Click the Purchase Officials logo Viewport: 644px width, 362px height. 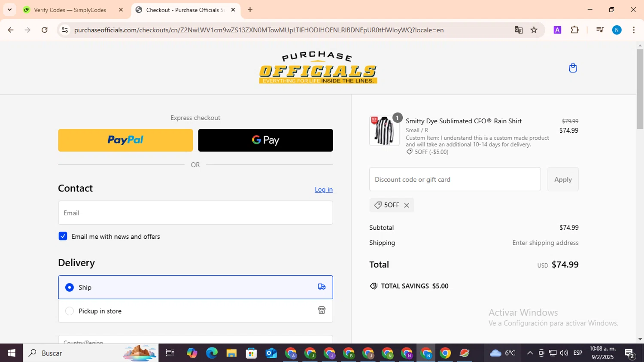coord(318,68)
